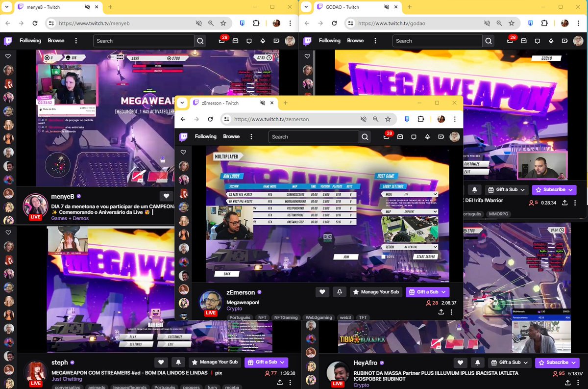Screen dimensions: 588x389
Task: Open the inbox mail icon in zEmerson window
Action: [x=400, y=137]
